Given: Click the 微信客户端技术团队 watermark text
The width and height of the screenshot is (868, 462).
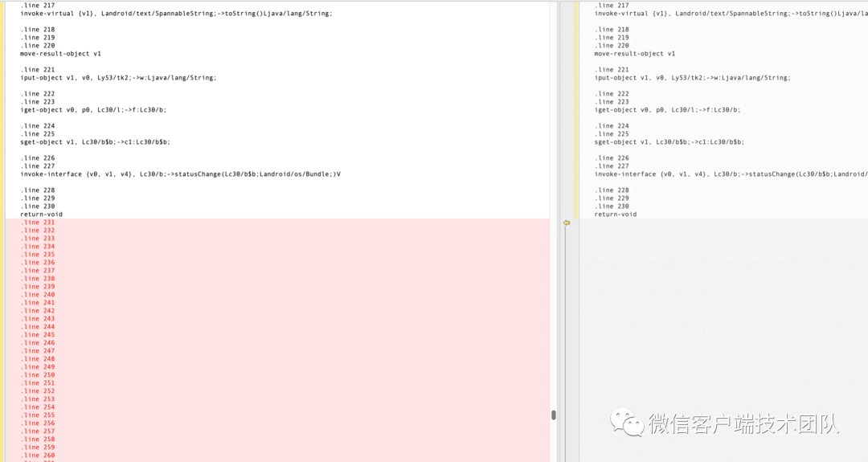Looking at the screenshot, I should pos(743,423).
